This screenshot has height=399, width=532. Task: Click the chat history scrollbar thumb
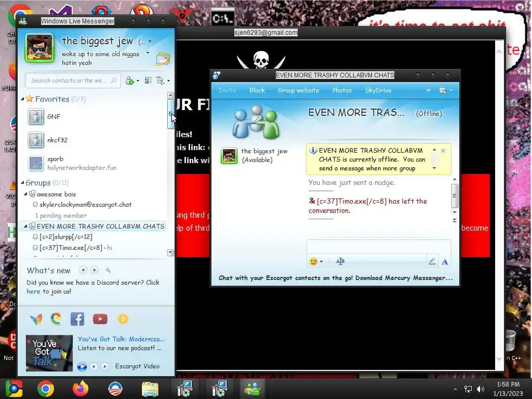455,196
